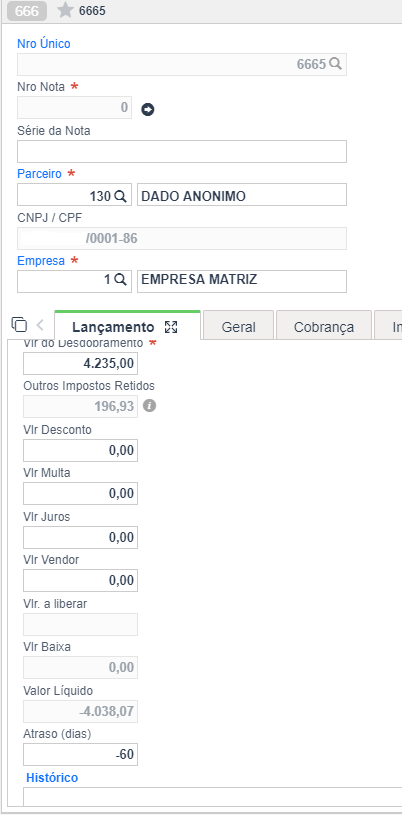Click the favorite star icon beside 6665
402x815 pixels.
tap(65, 10)
